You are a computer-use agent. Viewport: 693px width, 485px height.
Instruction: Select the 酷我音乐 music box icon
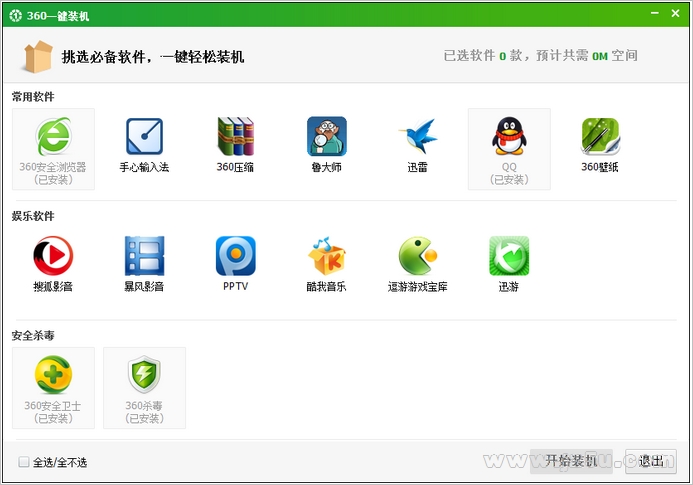click(x=327, y=256)
